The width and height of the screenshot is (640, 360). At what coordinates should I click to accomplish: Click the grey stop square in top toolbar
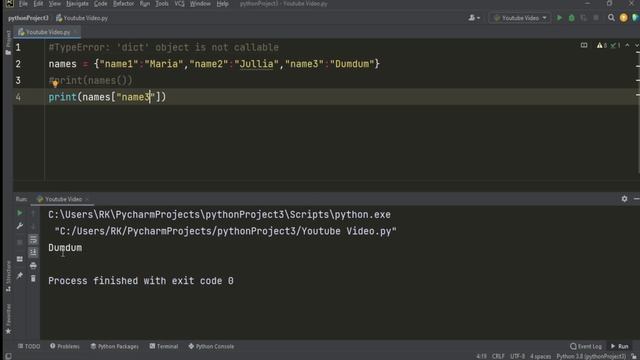[x=596, y=18]
